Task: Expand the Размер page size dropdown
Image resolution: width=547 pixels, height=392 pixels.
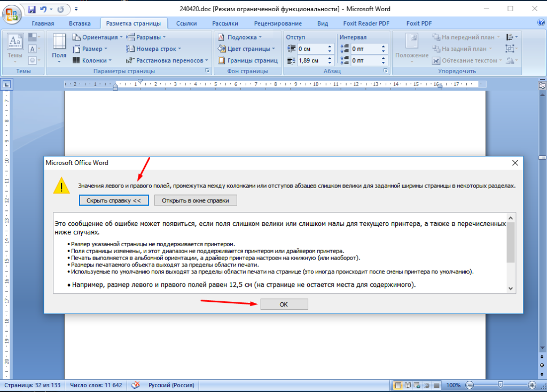Action: tap(90, 49)
